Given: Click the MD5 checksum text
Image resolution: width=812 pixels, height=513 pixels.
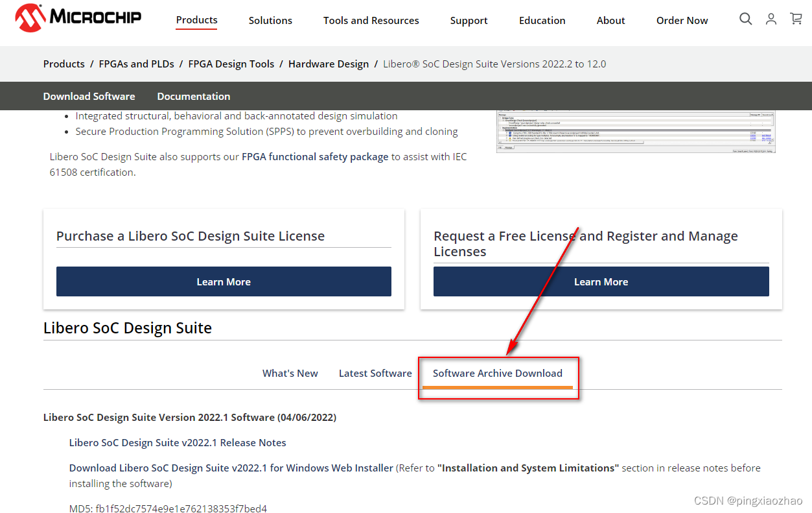Looking at the screenshot, I should click(168, 508).
